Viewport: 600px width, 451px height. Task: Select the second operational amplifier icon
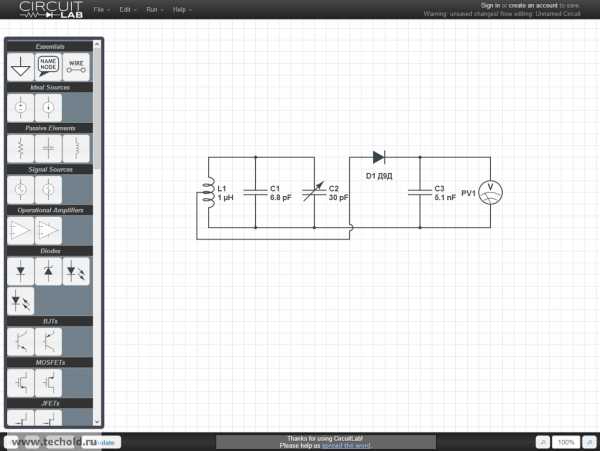pyautogui.click(x=48, y=230)
